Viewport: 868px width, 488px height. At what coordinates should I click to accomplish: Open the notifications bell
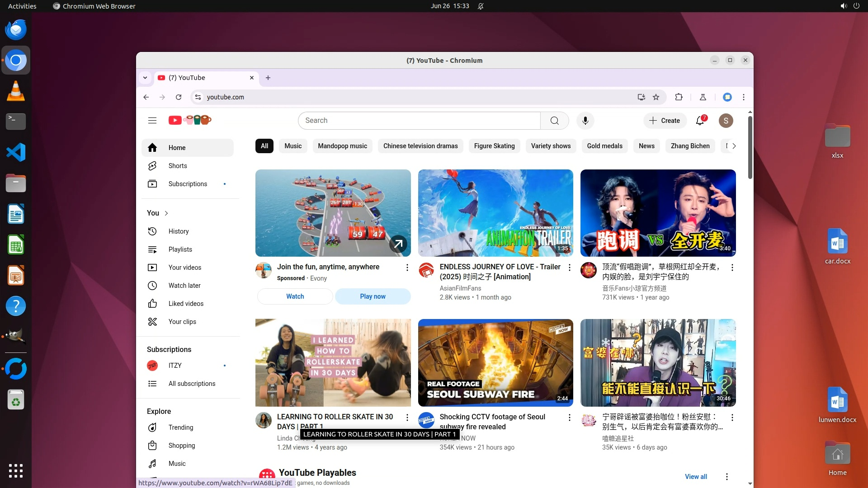coord(700,121)
